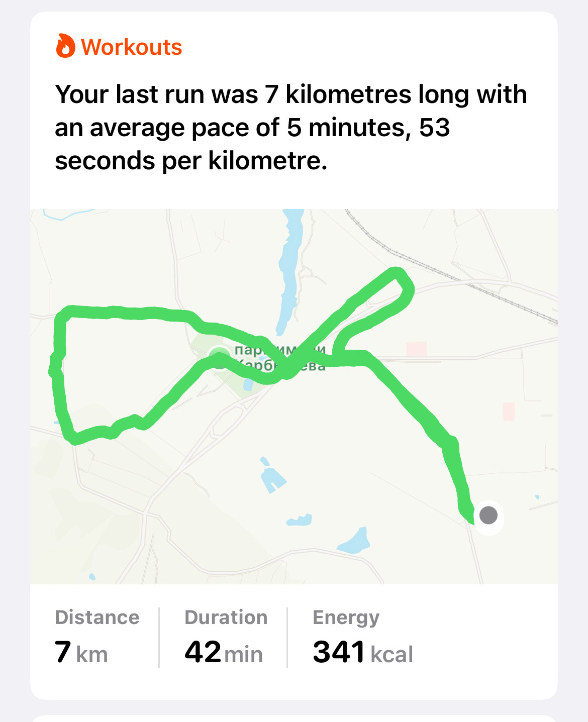Click the Distance label
The image size is (588, 722).
tap(97, 617)
